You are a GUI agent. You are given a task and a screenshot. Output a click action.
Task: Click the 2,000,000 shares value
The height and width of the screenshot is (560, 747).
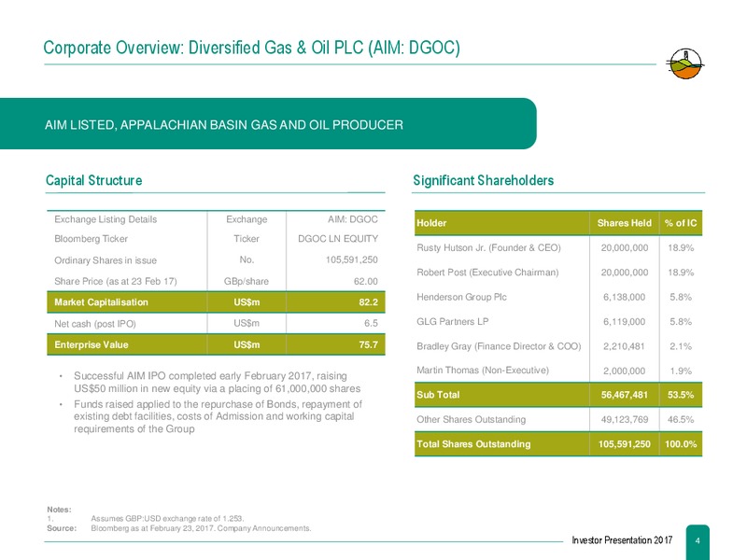click(624, 371)
